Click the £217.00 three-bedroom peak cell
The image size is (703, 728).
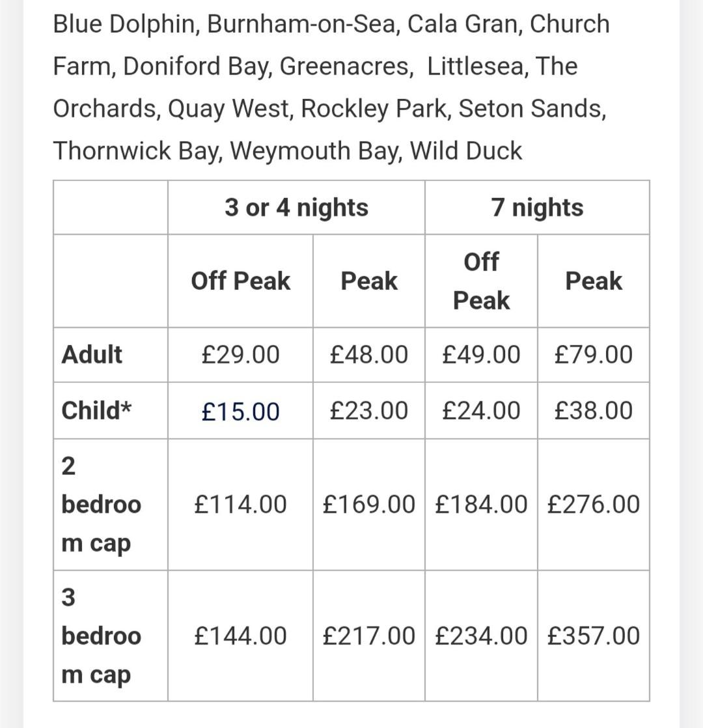click(369, 636)
